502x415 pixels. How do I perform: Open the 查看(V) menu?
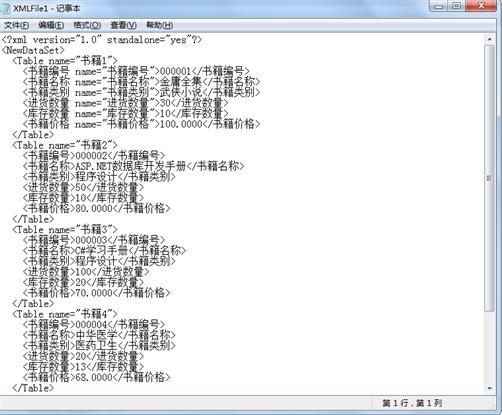click(123, 25)
